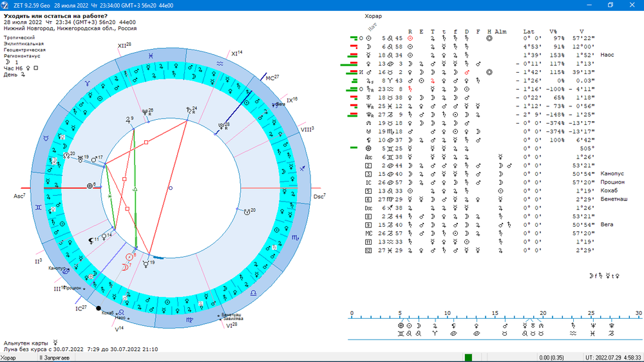The height and width of the screenshot is (362, 644).
Task: Select retrograde Saturn glyph in the chart wheel
Action: (189, 110)
